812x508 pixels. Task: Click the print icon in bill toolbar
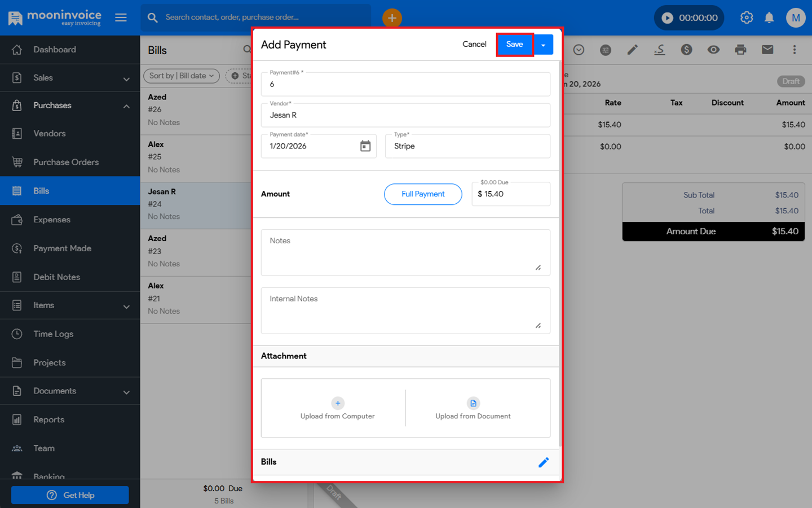[x=740, y=50]
